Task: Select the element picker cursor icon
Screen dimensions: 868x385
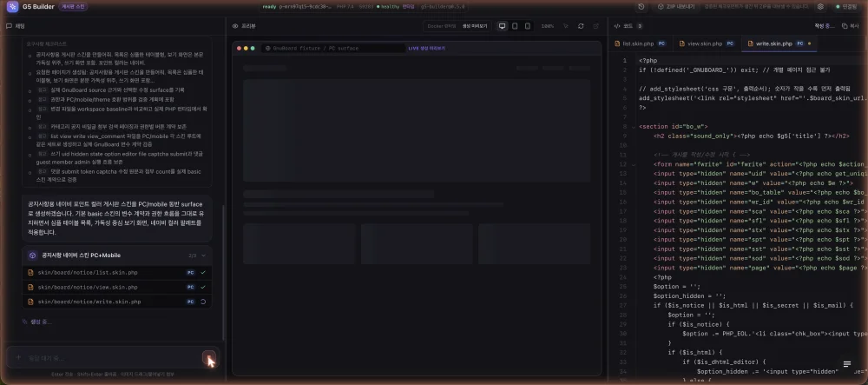Action: tap(566, 26)
